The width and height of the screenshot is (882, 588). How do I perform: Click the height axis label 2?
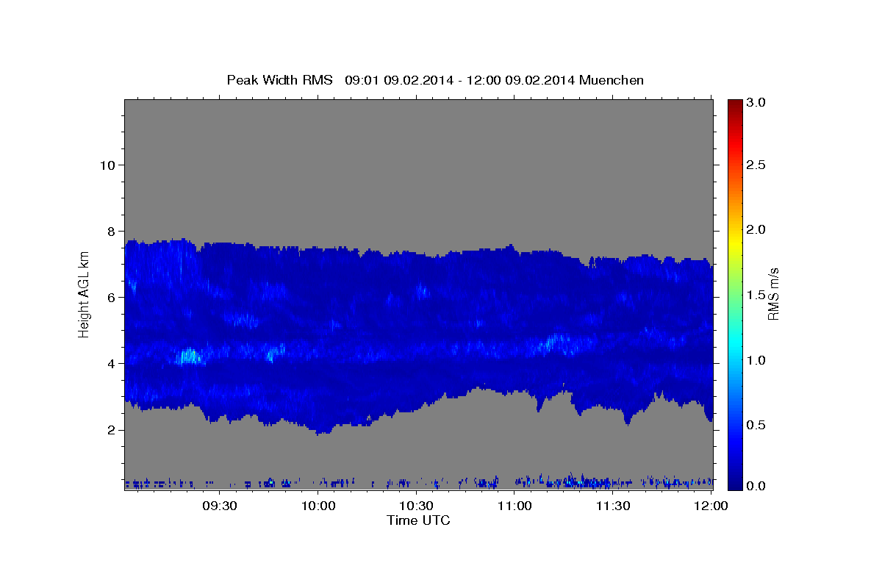(x=111, y=429)
